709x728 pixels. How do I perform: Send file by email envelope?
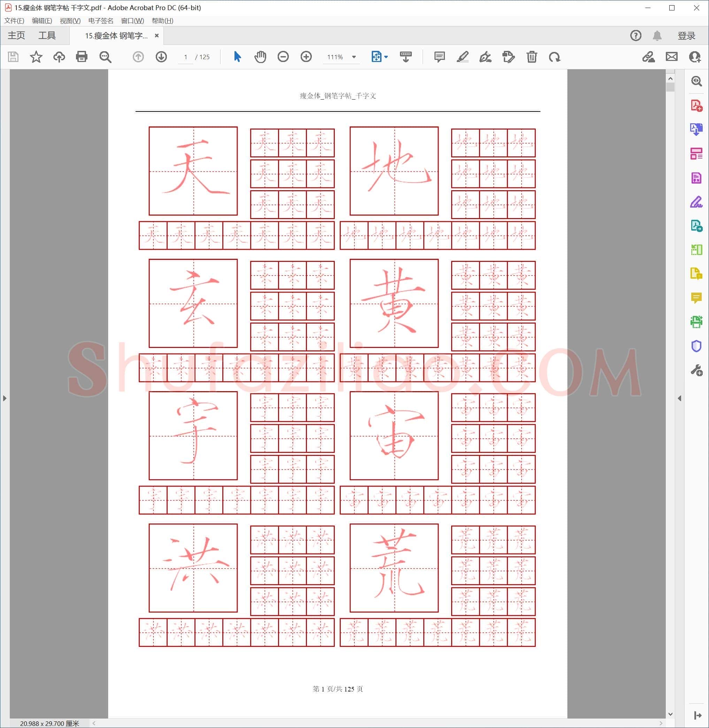point(671,57)
